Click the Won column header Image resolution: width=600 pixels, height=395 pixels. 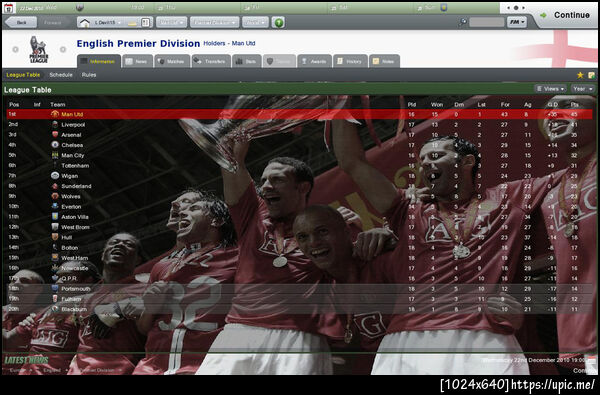point(437,104)
